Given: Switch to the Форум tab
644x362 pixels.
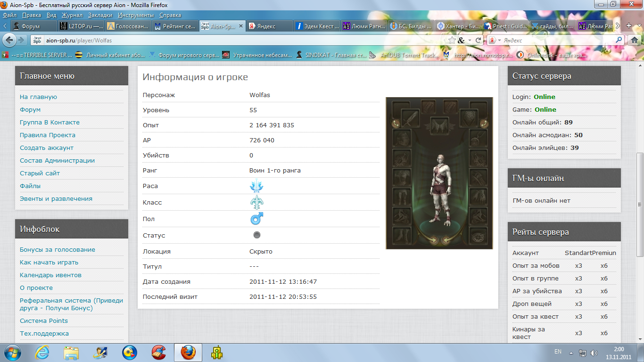Looking at the screenshot, I should pos(33,26).
